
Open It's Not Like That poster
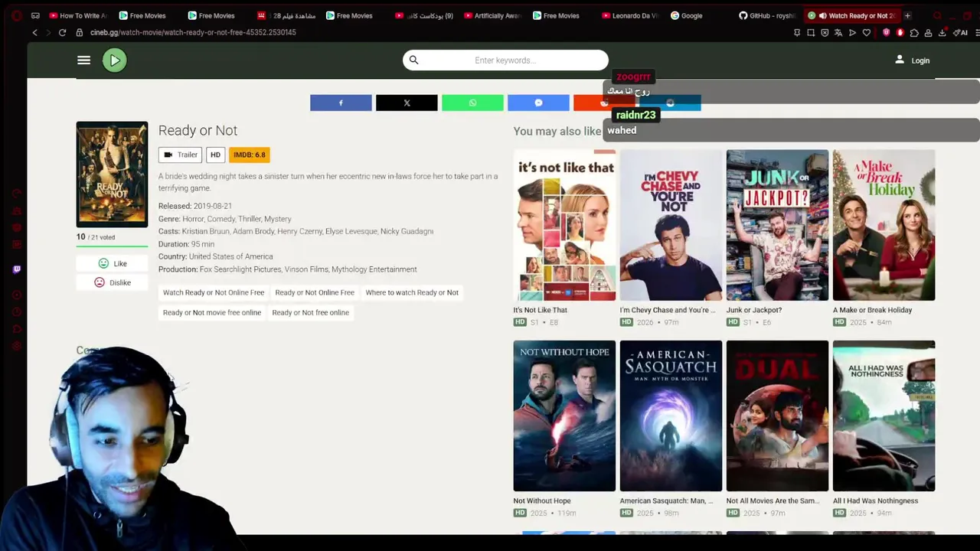click(564, 225)
